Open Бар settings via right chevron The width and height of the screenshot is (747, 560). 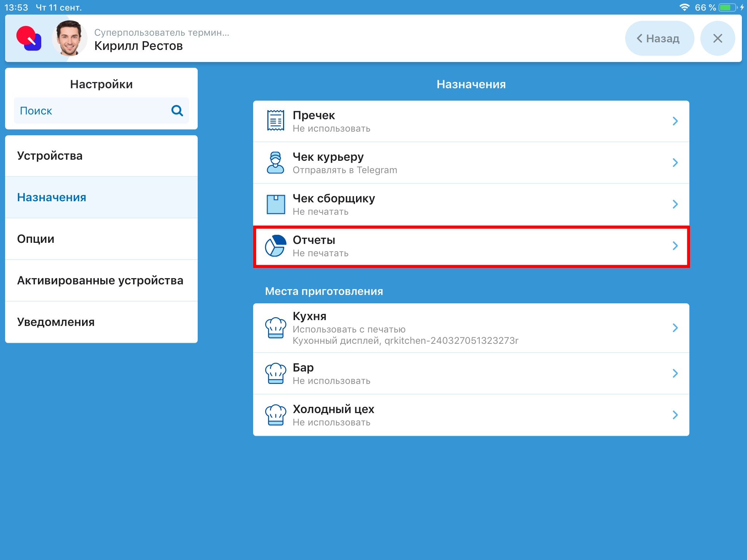[675, 373]
